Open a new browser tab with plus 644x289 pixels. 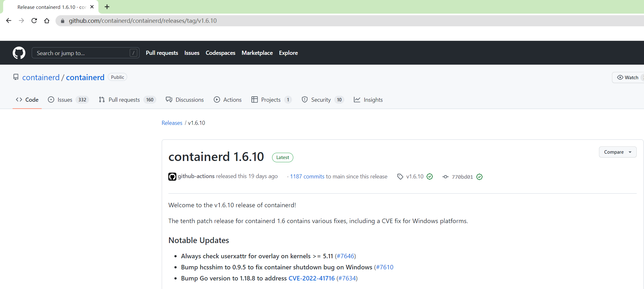[x=107, y=7]
